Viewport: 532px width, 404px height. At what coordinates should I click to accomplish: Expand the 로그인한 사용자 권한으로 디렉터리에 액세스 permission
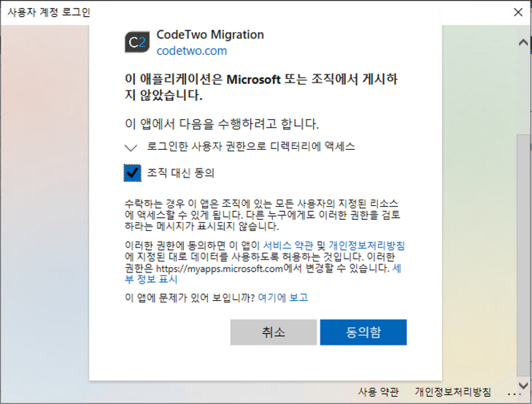(131, 148)
